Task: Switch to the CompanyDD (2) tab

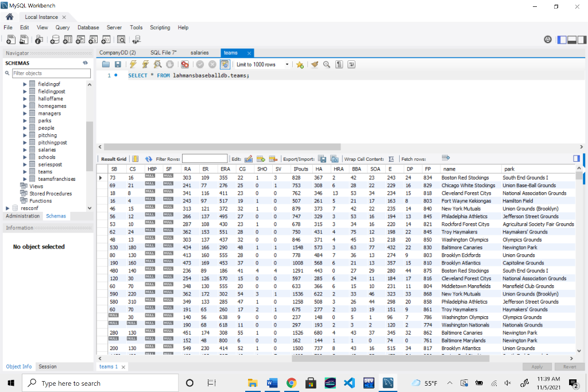Action: [x=117, y=53]
